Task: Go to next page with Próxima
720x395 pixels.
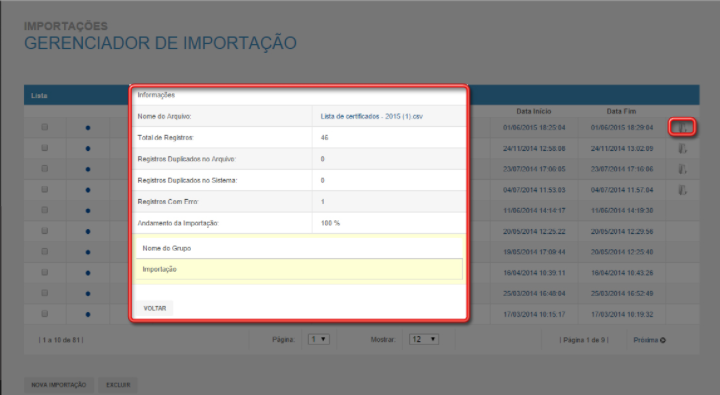Action: click(645, 340)
